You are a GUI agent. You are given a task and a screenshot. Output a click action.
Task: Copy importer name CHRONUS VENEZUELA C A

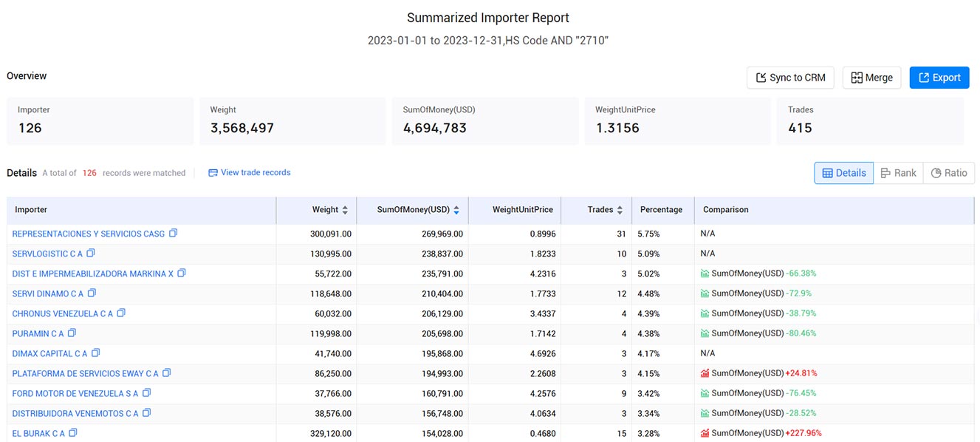click(x=121, y=313)
